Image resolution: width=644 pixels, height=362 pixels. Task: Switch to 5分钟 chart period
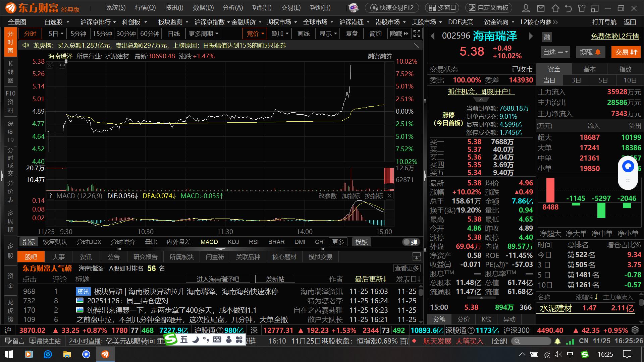[x=78, y=34]
